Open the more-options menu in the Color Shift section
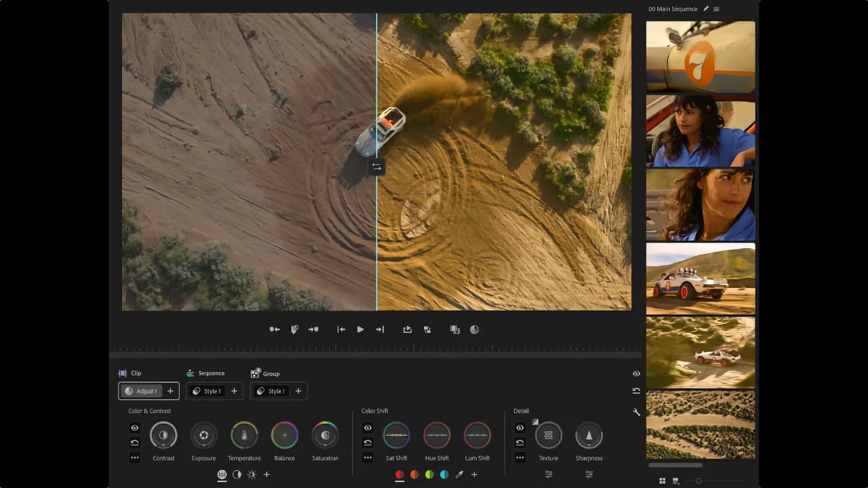The width and height of the screenshot is (868, 488). [x=368, y=457]
